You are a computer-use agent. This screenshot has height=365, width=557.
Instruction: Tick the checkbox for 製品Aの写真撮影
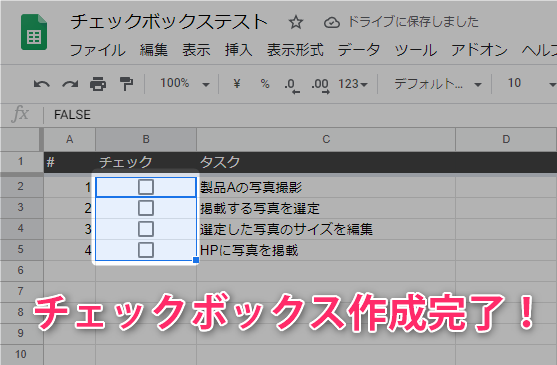point(146,187)
